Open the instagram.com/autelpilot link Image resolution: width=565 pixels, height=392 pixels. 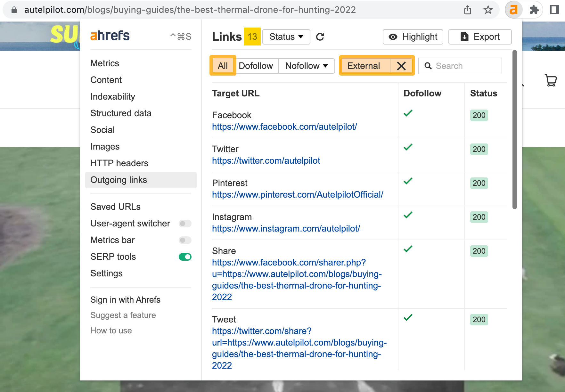(x=286, y=229)
